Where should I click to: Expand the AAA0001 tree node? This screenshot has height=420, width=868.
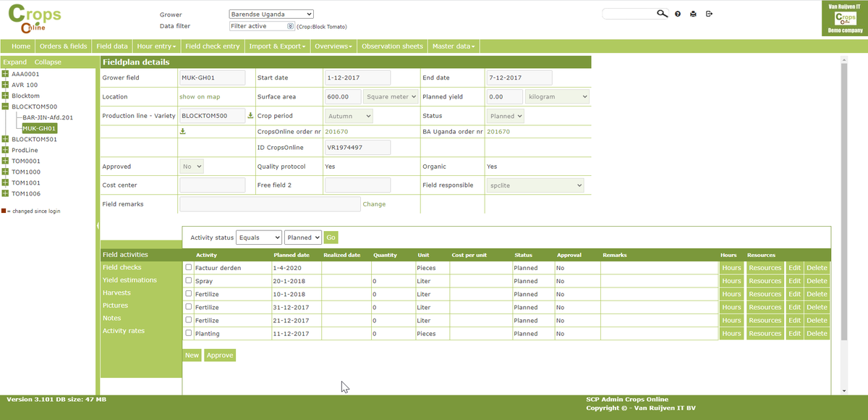pos(6,74)
